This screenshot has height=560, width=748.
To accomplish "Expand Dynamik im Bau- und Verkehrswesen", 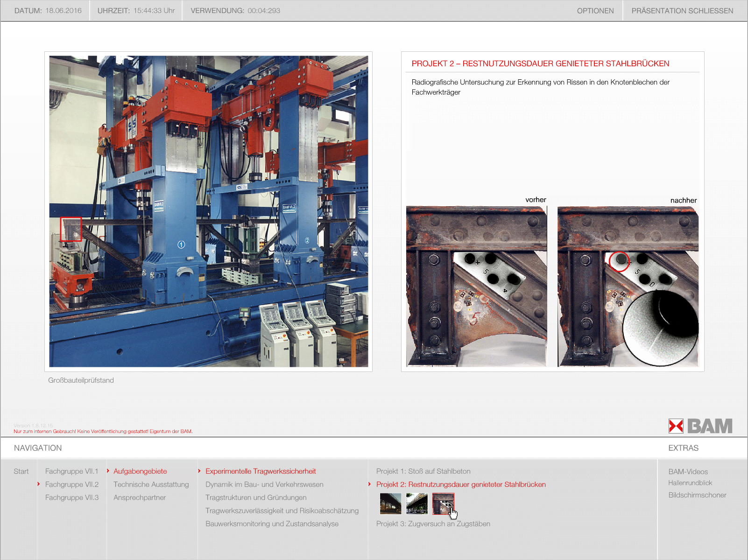I will click(264, 484).
